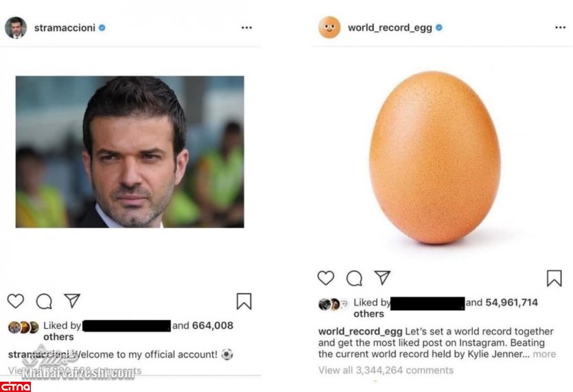The width and height of the screenshot is (573, 392).
Task: Open comments on the stramaccioni post
Action: click(x=44, y=301)
